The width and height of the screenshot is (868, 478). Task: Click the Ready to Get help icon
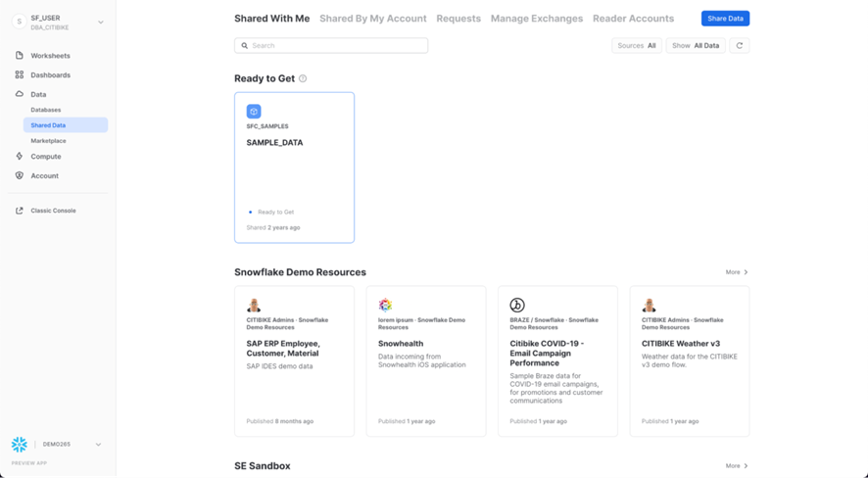click(x=303, y=78)
